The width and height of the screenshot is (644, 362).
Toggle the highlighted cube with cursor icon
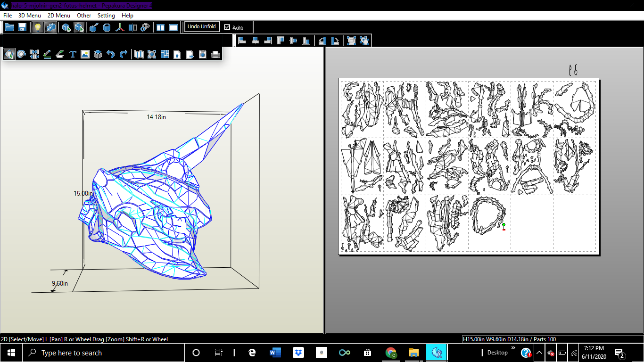[x=79, y=27]
